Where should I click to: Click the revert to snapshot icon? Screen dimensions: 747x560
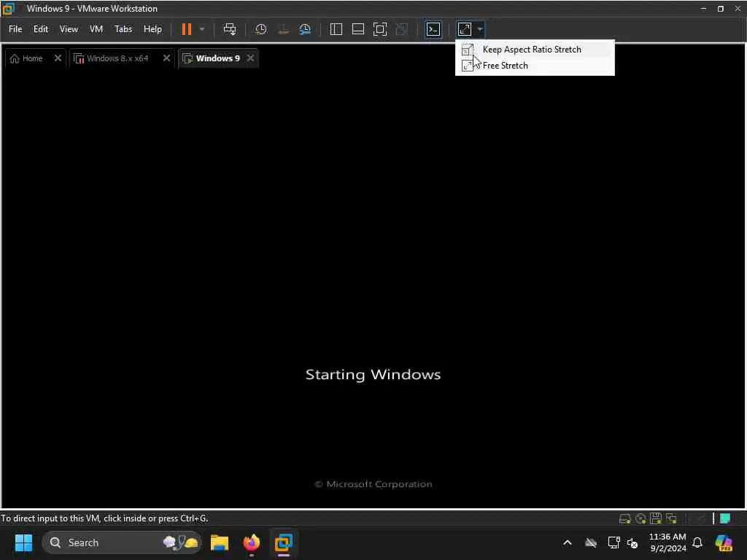coord(283,29)
